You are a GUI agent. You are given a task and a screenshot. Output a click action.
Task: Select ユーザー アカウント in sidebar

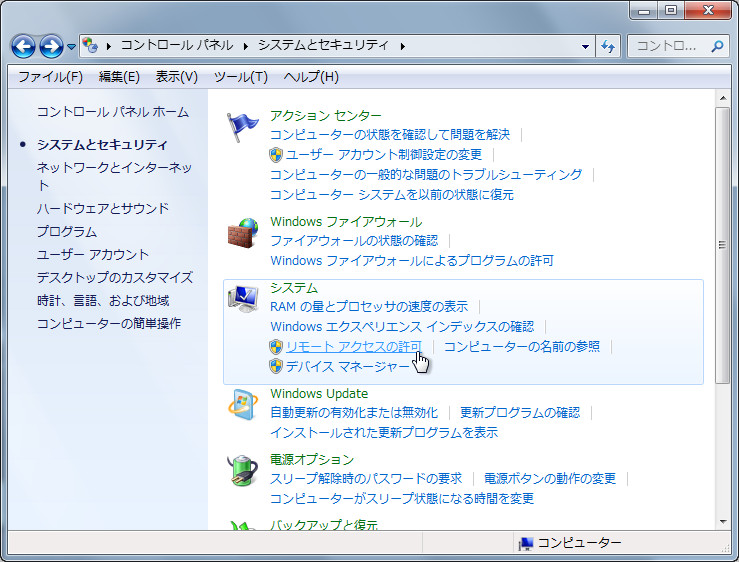tap(93, 255)
